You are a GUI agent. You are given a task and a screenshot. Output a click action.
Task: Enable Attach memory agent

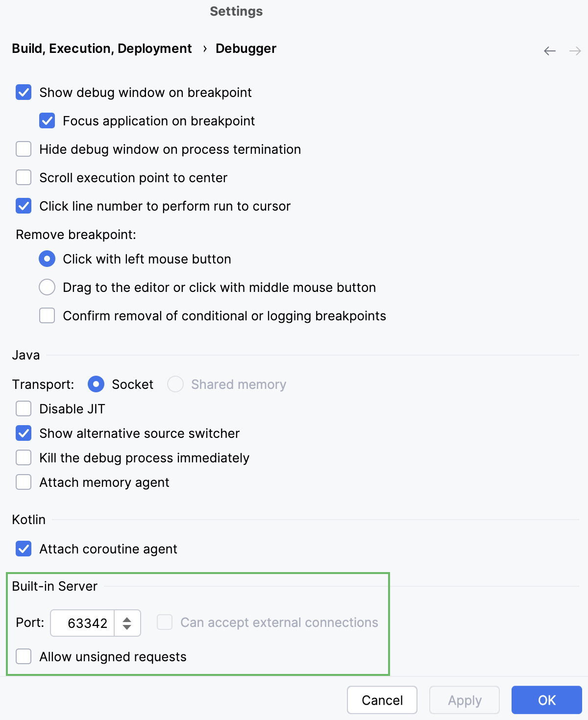coord(23,482)
